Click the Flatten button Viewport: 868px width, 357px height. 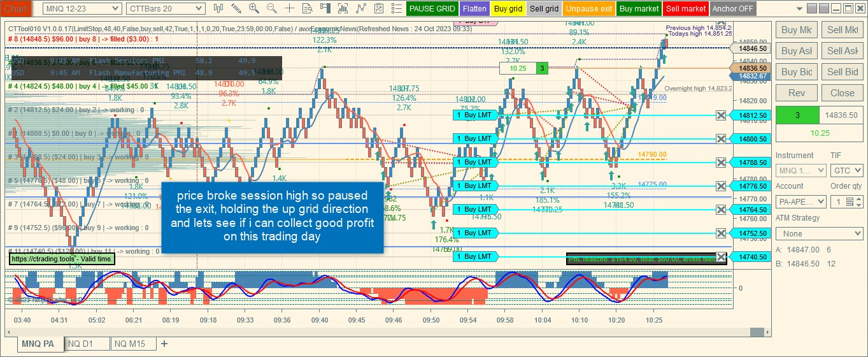coord(474,9)
